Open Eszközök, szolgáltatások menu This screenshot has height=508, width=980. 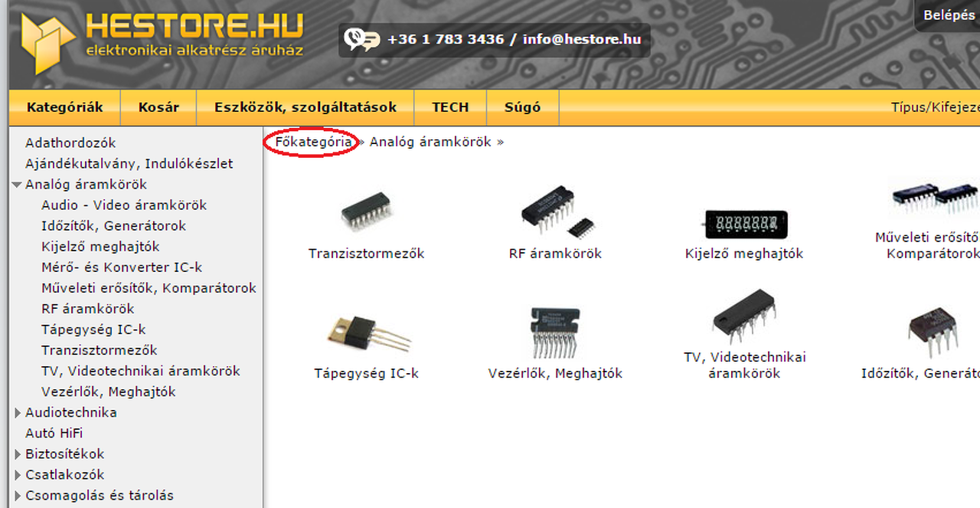click(305, 107)
